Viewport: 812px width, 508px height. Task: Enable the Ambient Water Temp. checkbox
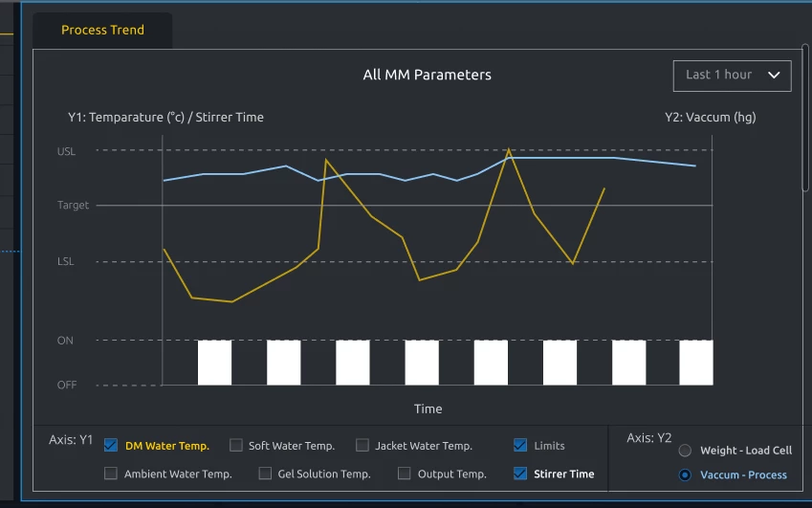(x=111, y=474)
